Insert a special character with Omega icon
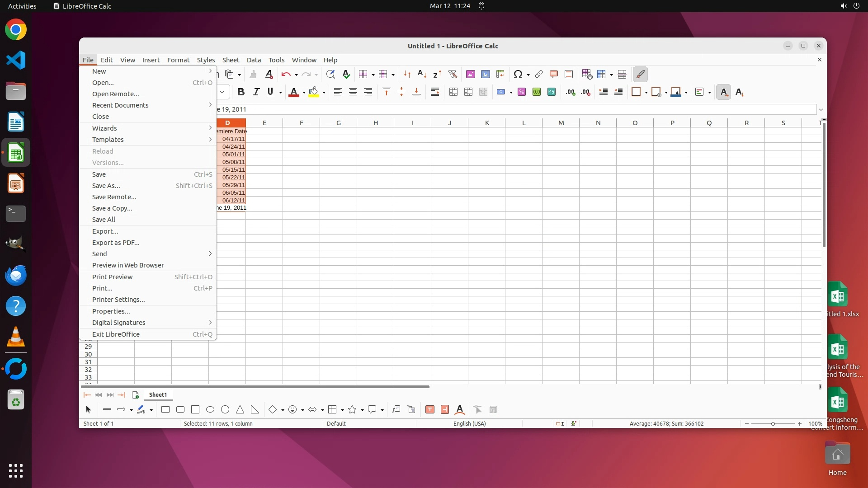868x488 pixels. (518, 74)
